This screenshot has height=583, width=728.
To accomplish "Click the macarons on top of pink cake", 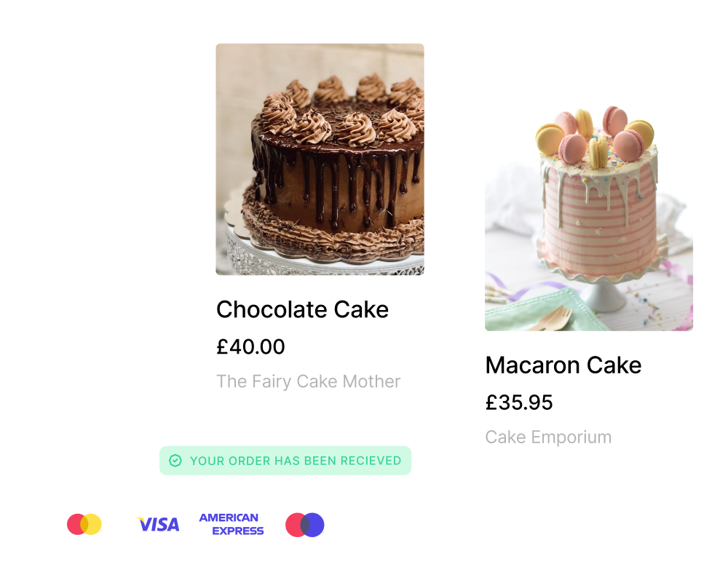I will pos(595,135).
